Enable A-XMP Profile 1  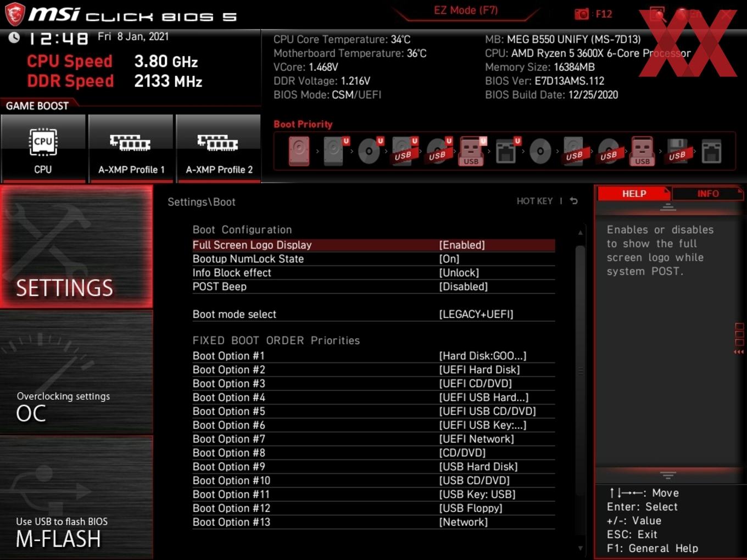[131, 148]
